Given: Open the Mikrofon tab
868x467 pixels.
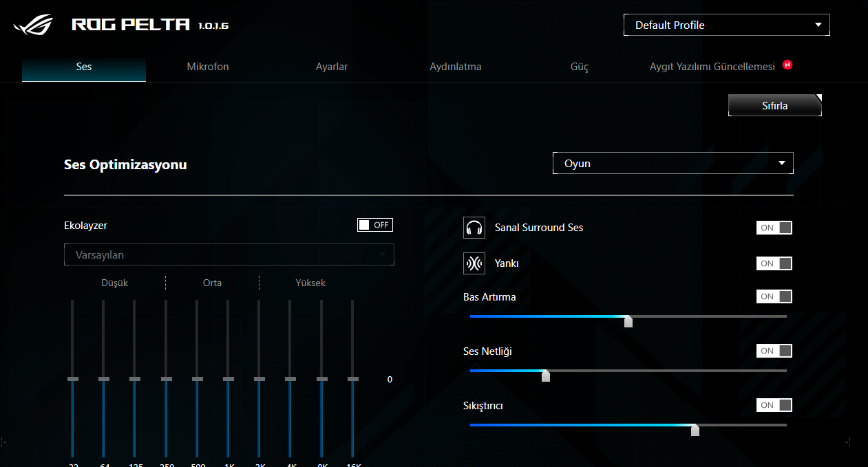Looking at the screenshot, I should 208,67.
